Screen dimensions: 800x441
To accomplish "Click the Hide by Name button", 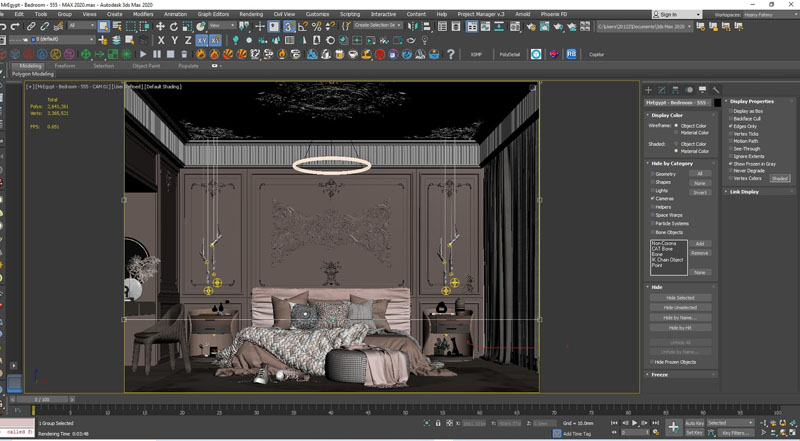I will tap(679, 317).
